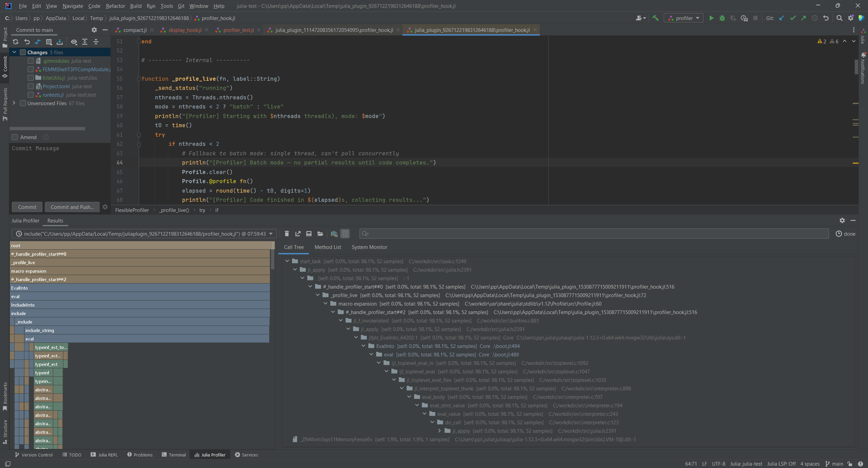Open the profiler run configuration dropdown
This screenshot has height=468, width=868.
[x=684, y=18]
